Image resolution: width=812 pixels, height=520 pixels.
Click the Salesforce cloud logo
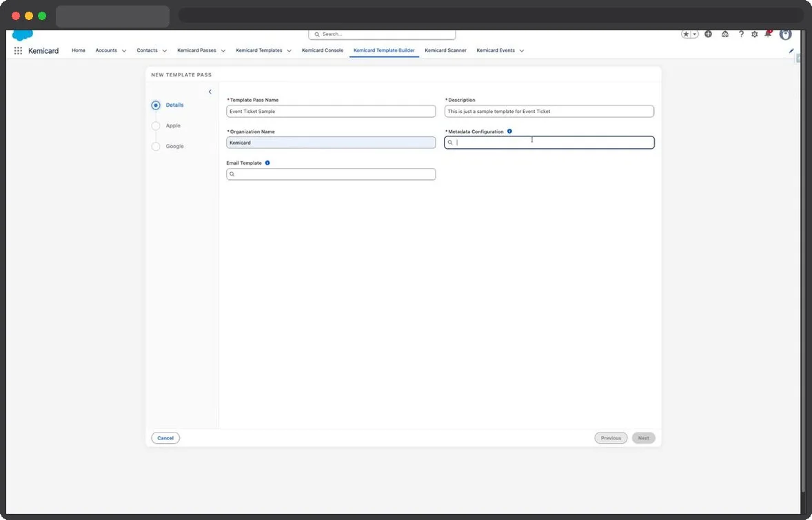tap(22, 35)
